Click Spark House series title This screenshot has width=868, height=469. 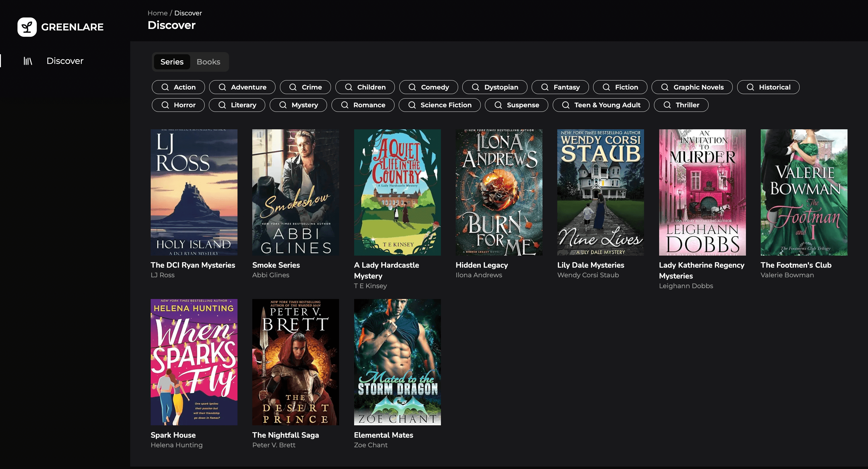click(x=173, y=435)
